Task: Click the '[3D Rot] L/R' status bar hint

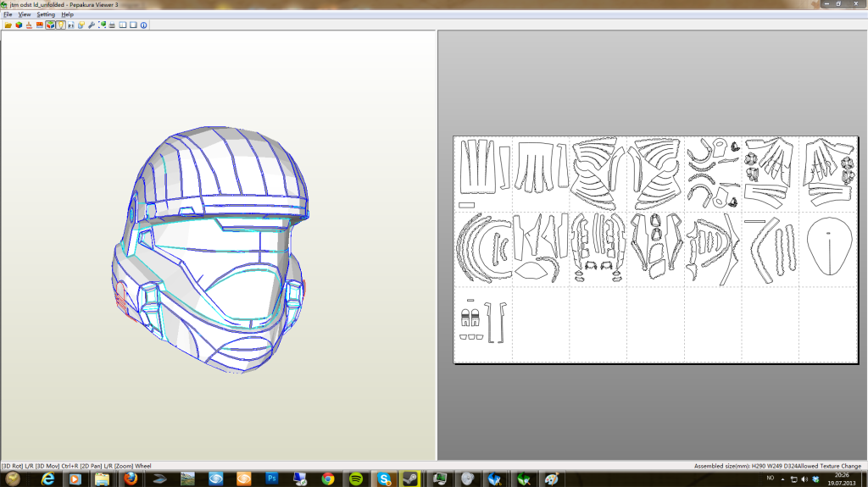Action: tap(18, 466)
